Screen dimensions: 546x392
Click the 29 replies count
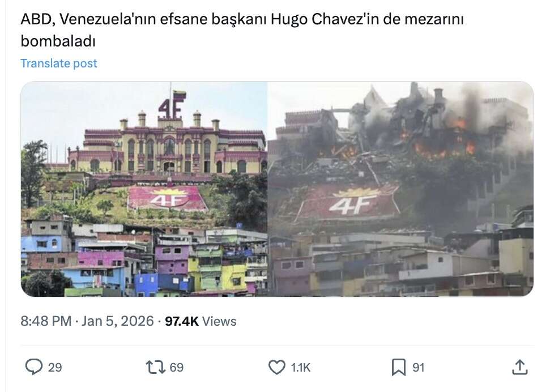55,368
